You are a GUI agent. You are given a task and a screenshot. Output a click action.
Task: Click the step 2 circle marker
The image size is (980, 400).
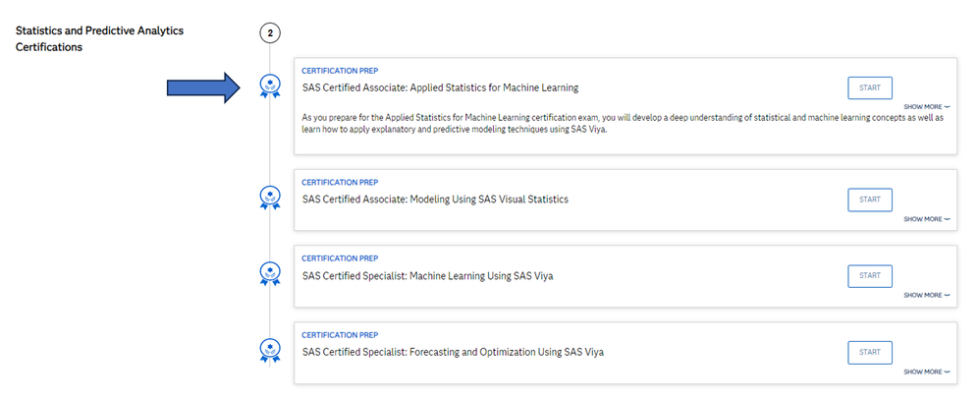pyautogui.click(x=270, y=33)
